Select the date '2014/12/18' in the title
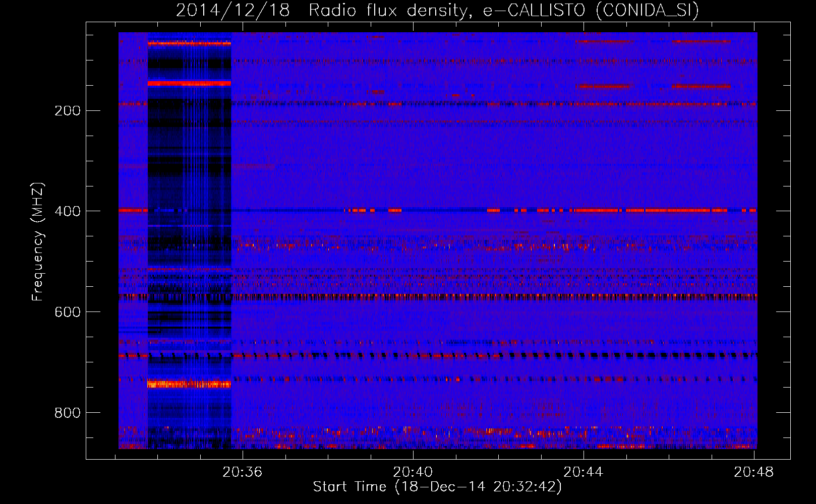The width and height of the screenshot is (816, 504). click(x=233, y=10)
